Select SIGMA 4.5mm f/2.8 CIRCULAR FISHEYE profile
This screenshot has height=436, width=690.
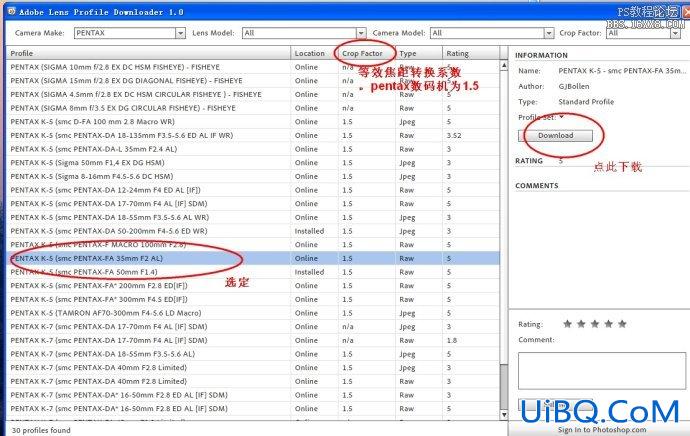253,94
